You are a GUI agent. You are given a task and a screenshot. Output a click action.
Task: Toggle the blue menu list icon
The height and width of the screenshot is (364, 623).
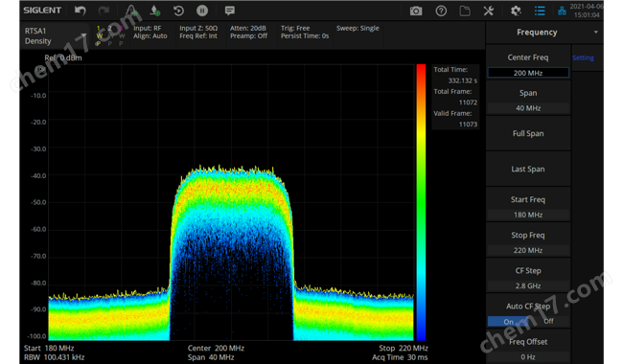(x=540, y=11)
